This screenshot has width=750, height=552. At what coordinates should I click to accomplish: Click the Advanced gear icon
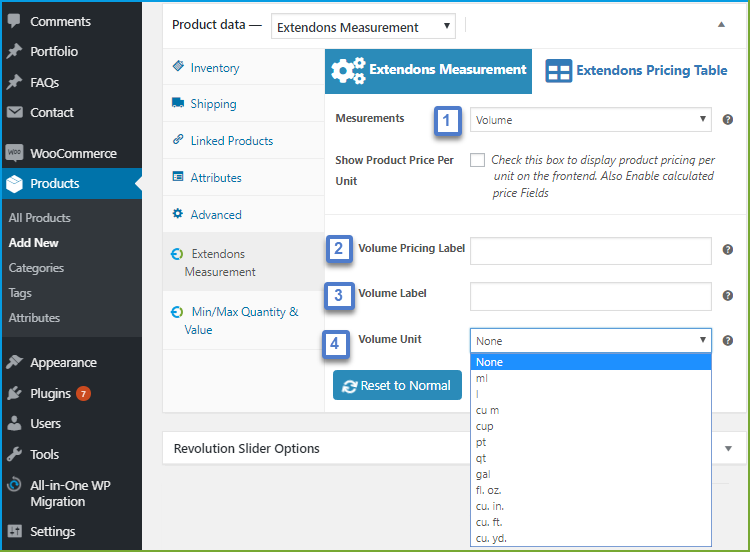(x=178, y=213)
